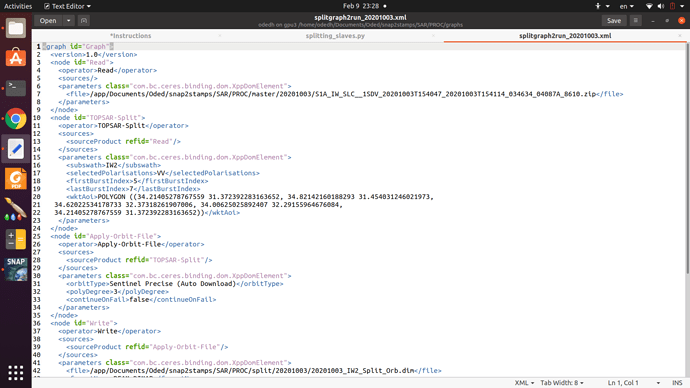
Task: Launch the GIMP paintbrush dock icon
Action: point(16,209)
